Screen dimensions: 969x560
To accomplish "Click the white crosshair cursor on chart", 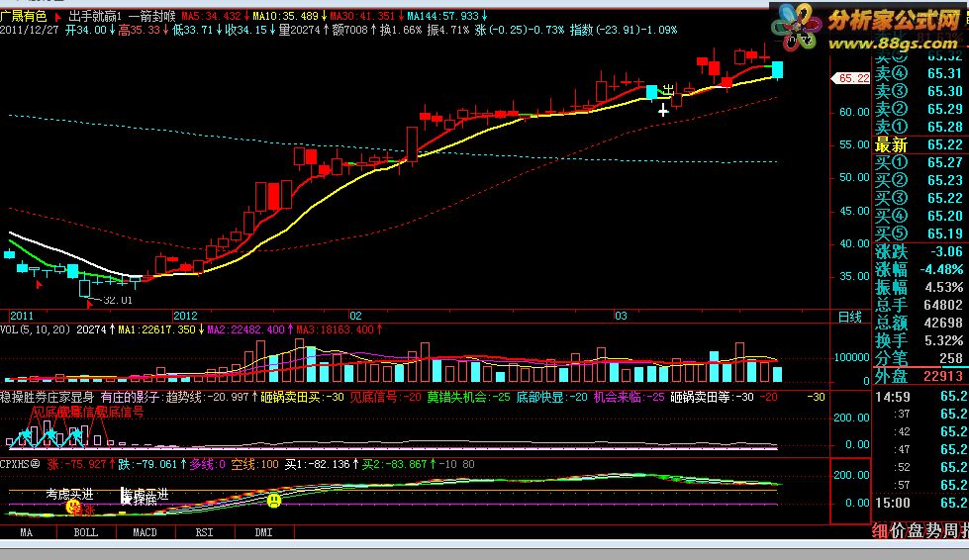I will [663, 111].
